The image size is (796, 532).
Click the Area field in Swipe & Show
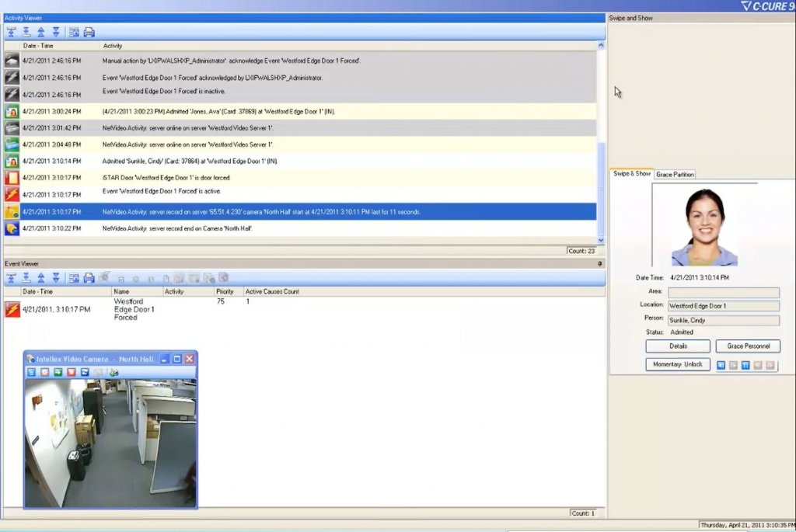[724, 292]
